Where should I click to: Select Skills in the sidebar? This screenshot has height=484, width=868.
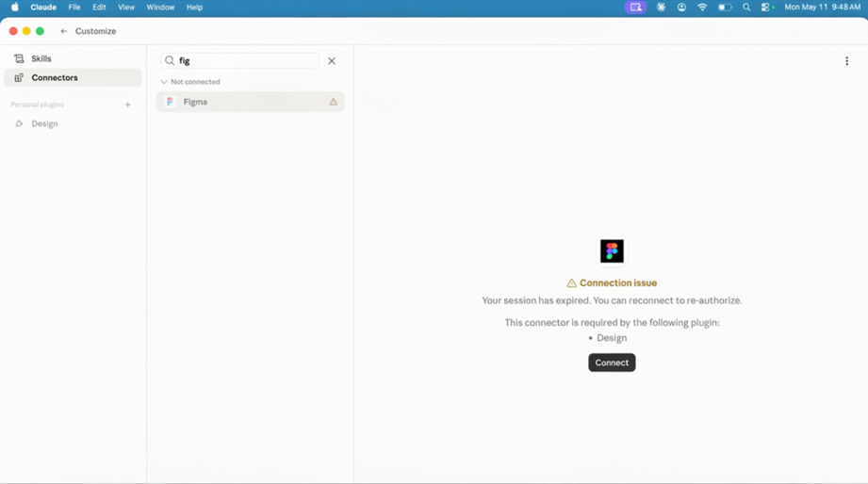[73, 58]
